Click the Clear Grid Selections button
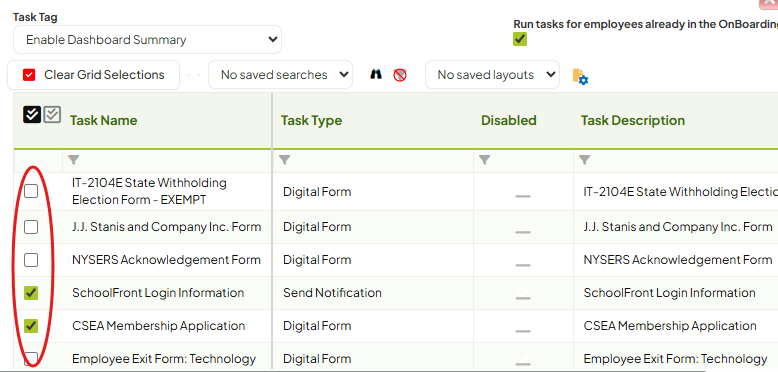 pyautogui.click(x=93, y=75)
